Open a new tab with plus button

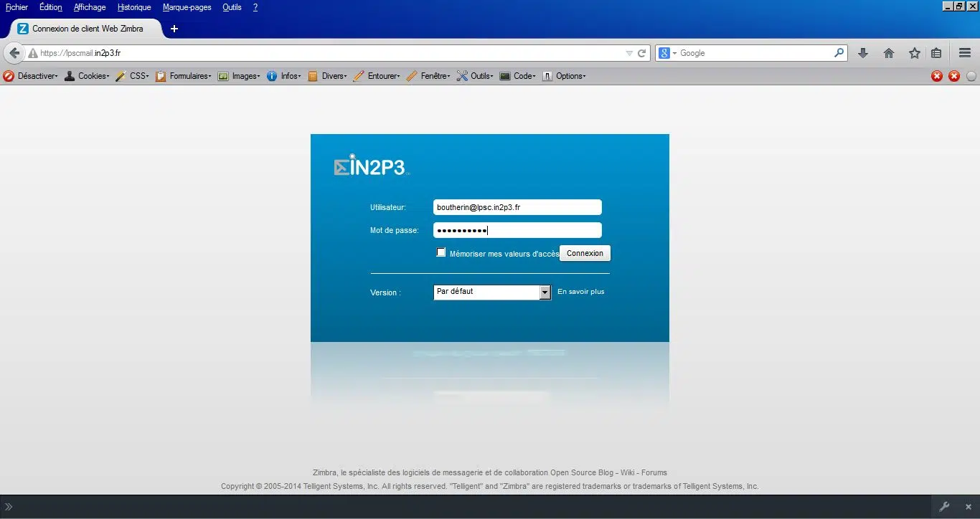[x=174, y=29]
